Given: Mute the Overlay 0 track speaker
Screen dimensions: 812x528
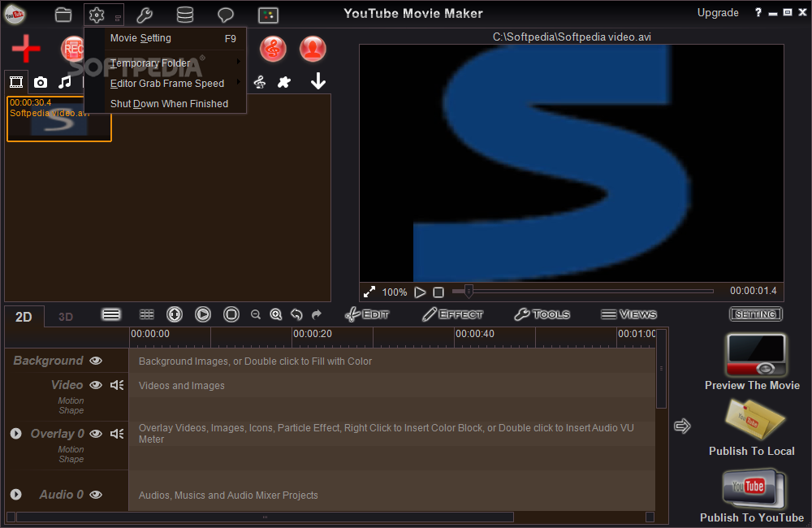Looking at the screenshot, I should click(x=117, y=434).
